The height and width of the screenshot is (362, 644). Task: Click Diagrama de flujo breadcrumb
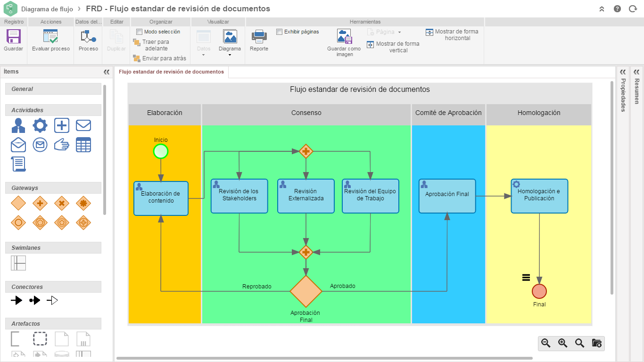[47, 9]
